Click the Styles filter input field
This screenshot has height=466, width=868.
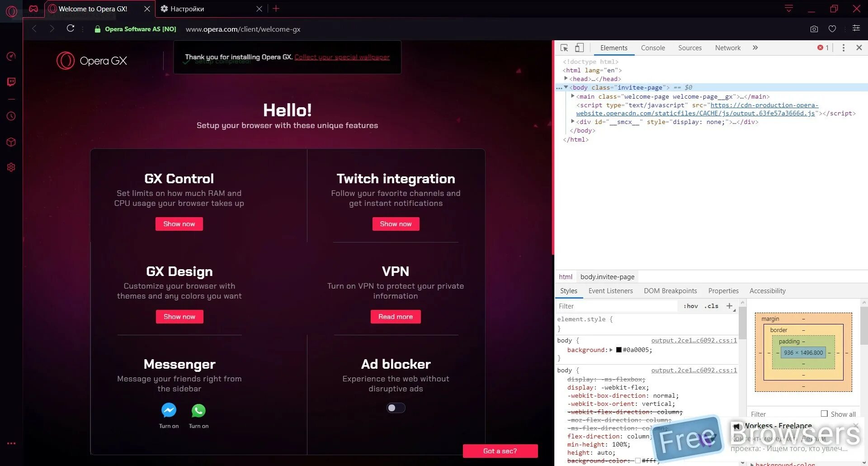[x=617, y=306]
